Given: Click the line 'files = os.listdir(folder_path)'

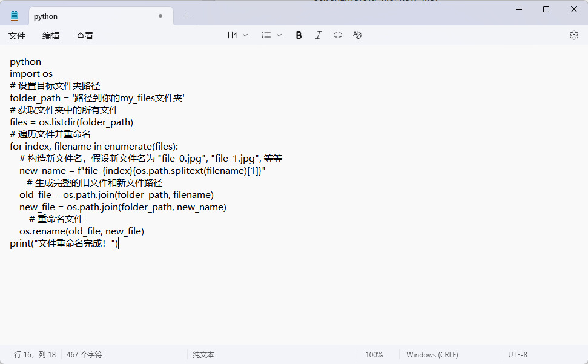Looking at the screenshot, I should coord(71,122).
